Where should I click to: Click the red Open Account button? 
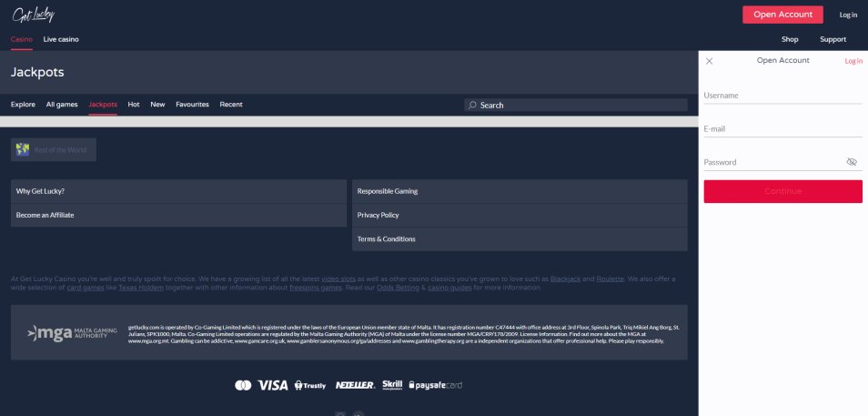point(782,15)
